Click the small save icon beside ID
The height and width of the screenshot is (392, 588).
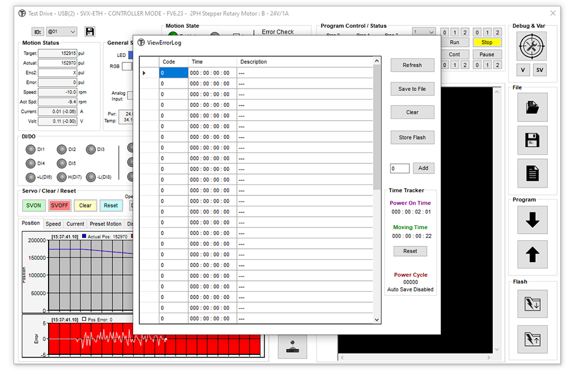[90, 32]
